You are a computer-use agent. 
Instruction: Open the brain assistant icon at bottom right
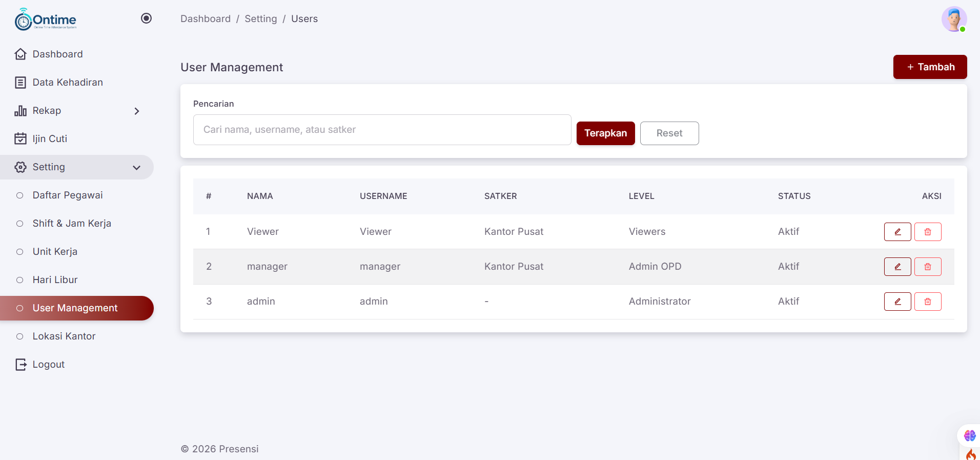coord(969,435)
